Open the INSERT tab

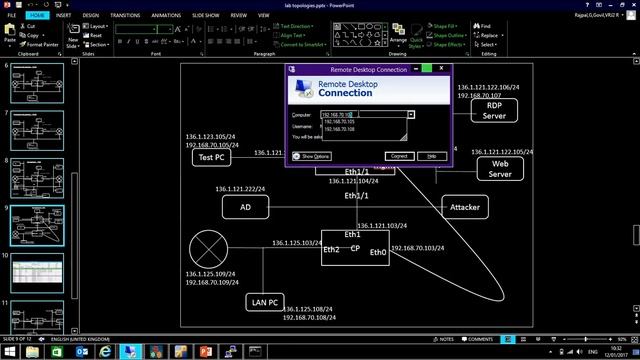point(63,16)
